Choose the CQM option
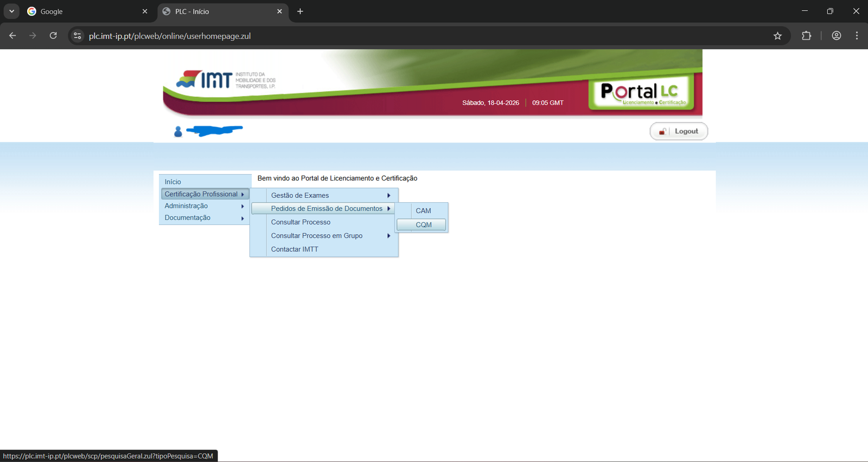This screenshot has height=462, width=868. click(x=422, y=224)
